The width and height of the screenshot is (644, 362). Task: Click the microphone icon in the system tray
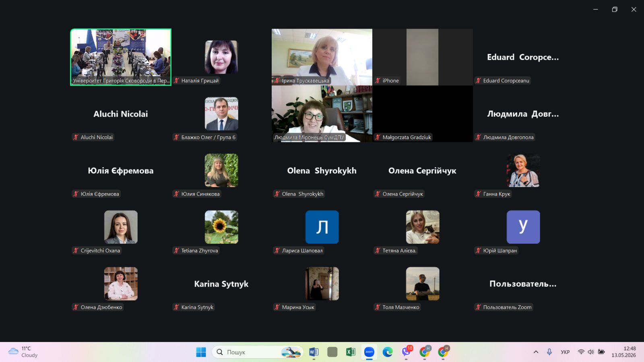coord(549,352)
